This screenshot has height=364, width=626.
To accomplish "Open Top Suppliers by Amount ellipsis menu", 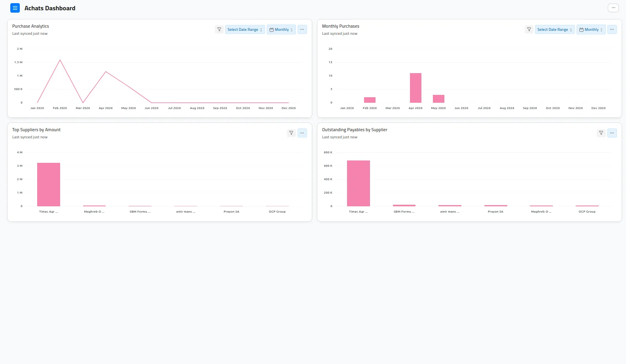I will tap(302, 133).
